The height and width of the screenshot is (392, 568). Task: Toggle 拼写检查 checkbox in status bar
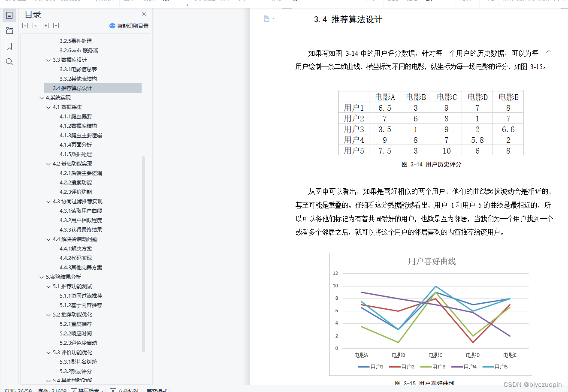tap(74, 390)
